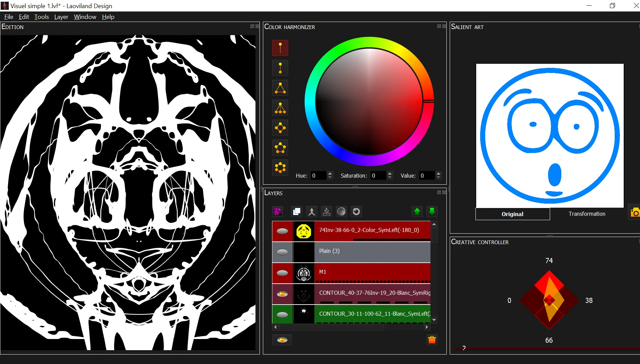Click the Value input field
The height and width of the screenshot is (364, 640).
tap(427, 176)
